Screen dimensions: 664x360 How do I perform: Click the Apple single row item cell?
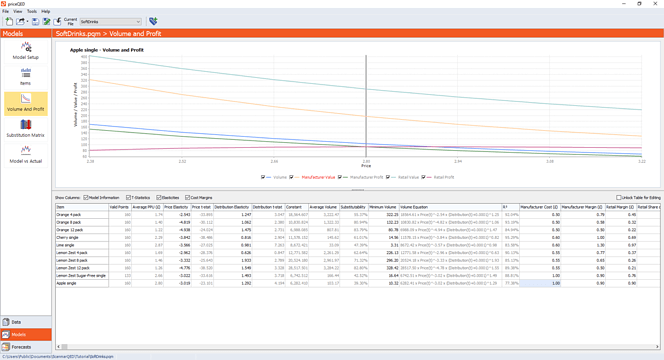(x=82, y=283)
